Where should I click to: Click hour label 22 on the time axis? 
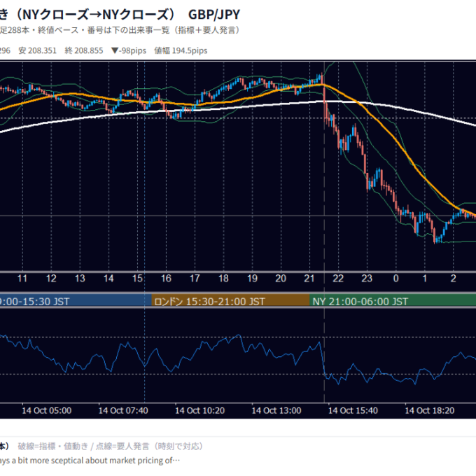pyautogui.click(x=338, y=279)
